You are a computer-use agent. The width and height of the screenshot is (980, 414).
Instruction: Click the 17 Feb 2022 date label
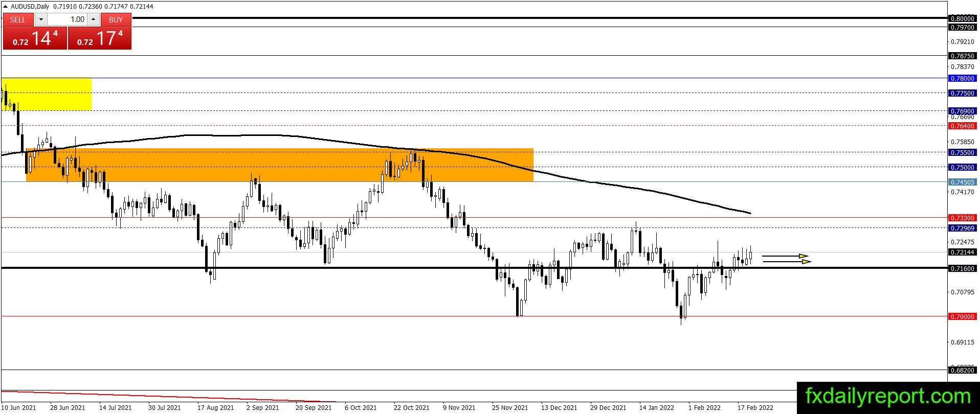pos(755,408)
